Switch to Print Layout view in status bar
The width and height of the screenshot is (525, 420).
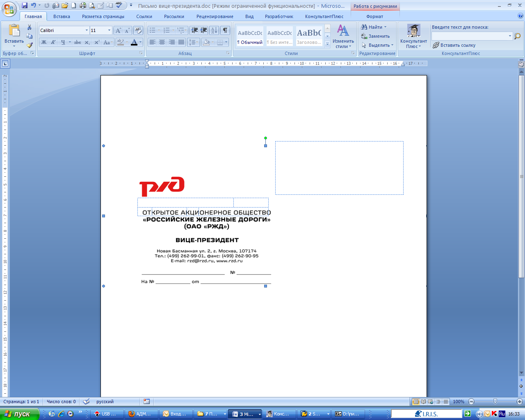tap(416, 402)
